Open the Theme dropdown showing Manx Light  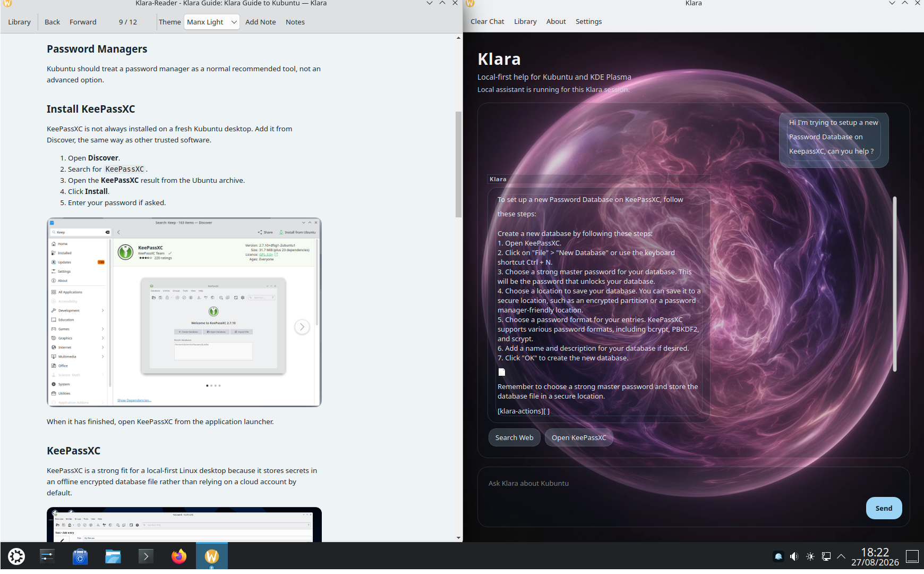pos(212,22)
